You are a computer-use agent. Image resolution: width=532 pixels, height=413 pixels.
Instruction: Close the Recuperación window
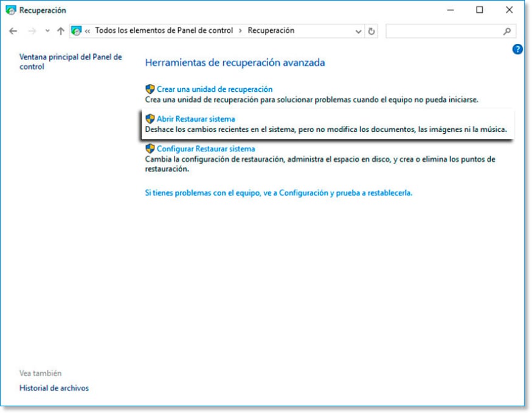coord(509,10)
